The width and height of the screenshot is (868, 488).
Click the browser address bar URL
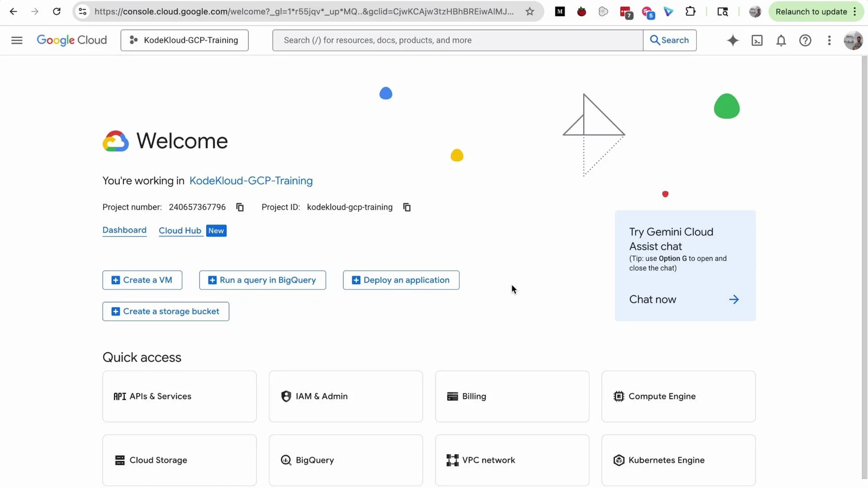[304, 12]
